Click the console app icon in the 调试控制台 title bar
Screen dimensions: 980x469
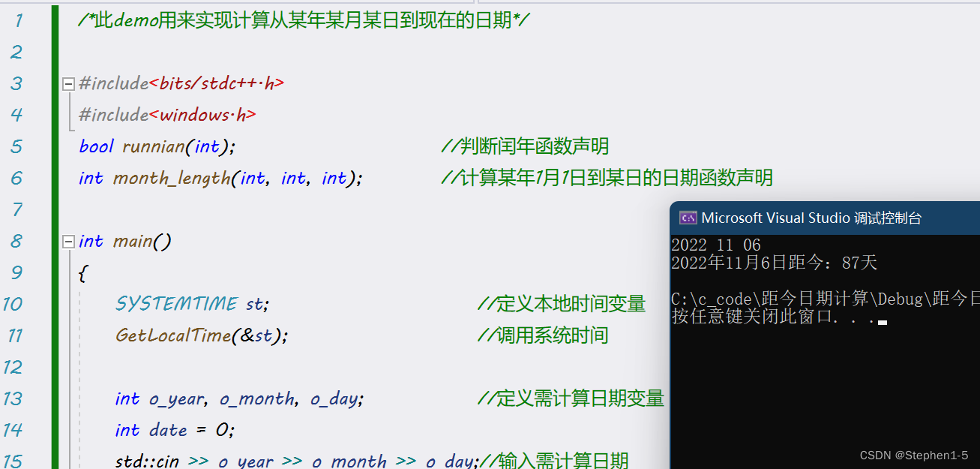click(688, 218)
